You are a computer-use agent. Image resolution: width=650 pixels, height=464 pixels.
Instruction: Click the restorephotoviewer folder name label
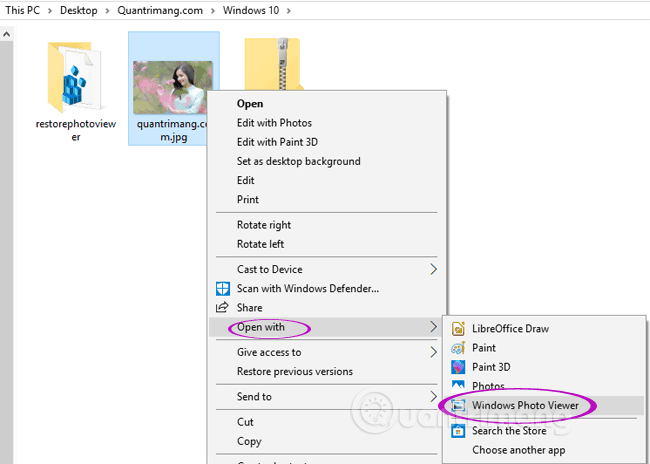[x=76, y=130]
